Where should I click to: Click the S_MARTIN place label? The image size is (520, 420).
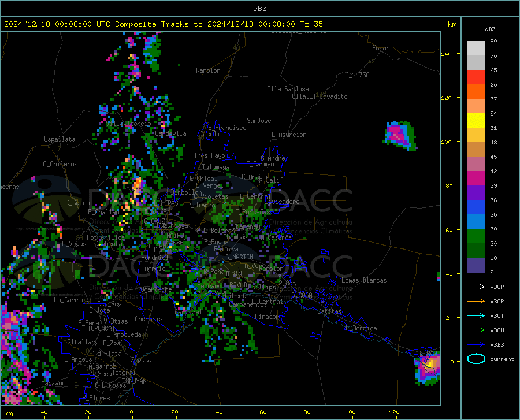(239, 257)
